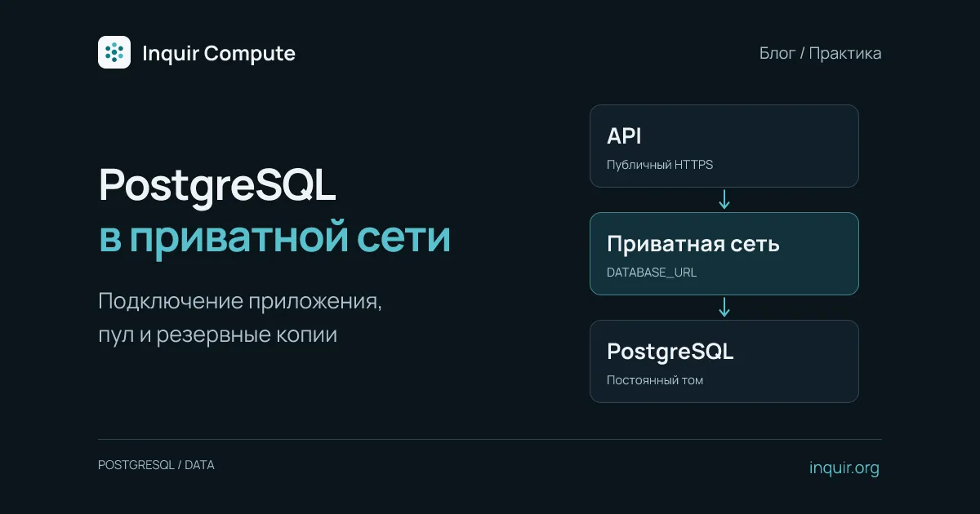
Task: Select the 'Приватная сеть' card title
Action: tap(693, 244)
